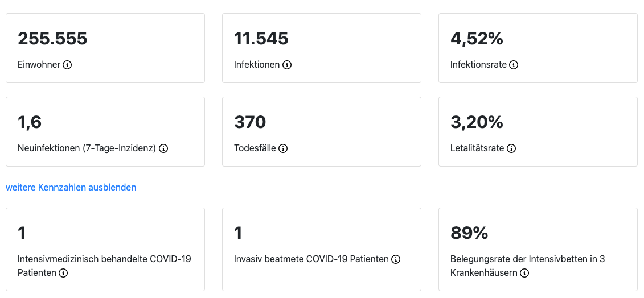Click the 4,52% infection rate value
This screenshot has height=298, width=644.
coord(477,39)
